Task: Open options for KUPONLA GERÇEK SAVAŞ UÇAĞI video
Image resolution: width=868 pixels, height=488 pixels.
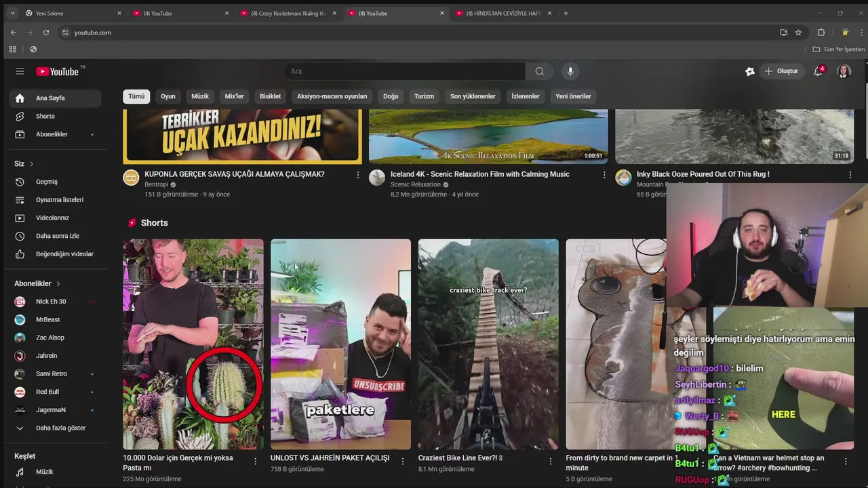Action: [358, 175]
